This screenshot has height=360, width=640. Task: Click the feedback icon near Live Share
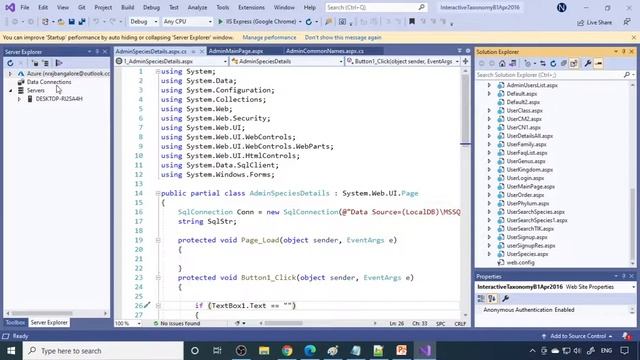pyautogui.click(x=627, y=22)
